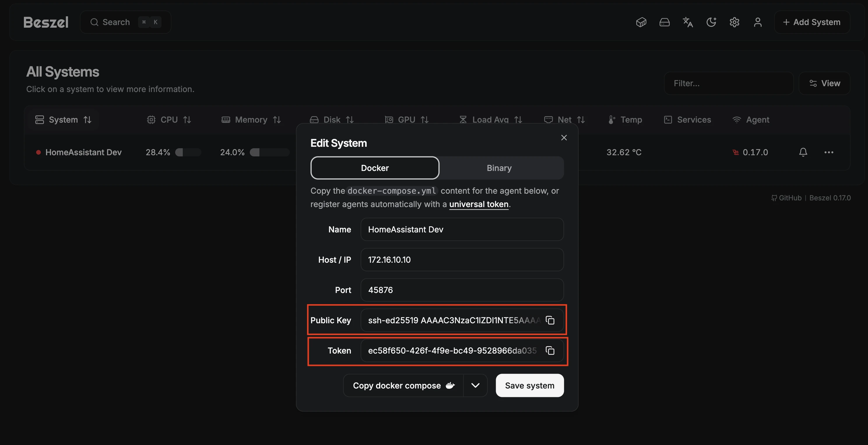Open the language selector icon

(688, 22)
